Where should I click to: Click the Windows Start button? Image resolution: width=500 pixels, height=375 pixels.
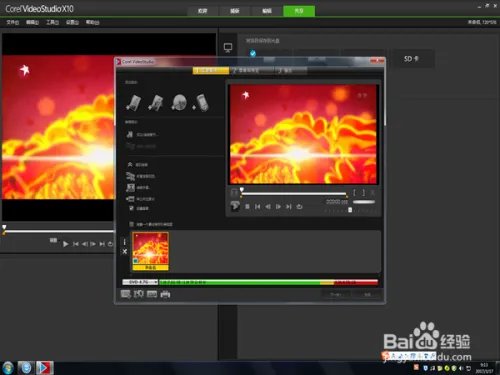click(8, 368)
